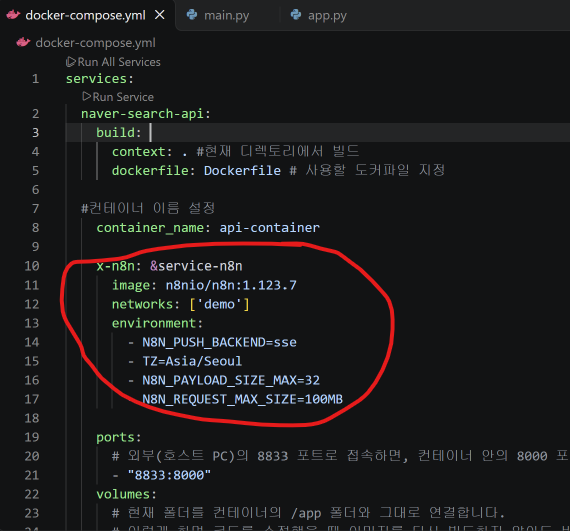Click the x-n8n: key on line 10
This screenshot has width=570, height=531.
point(119,266)
